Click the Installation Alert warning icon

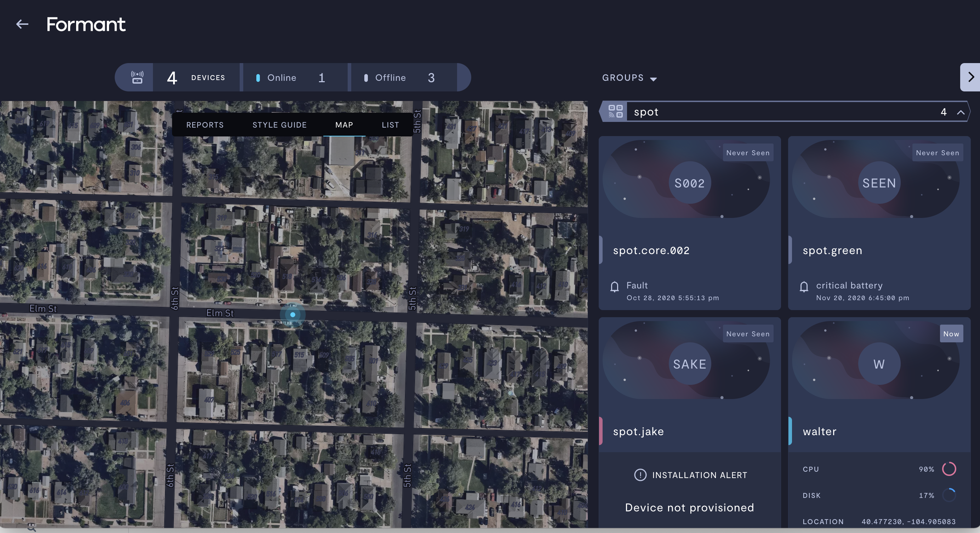pos(640,475)
